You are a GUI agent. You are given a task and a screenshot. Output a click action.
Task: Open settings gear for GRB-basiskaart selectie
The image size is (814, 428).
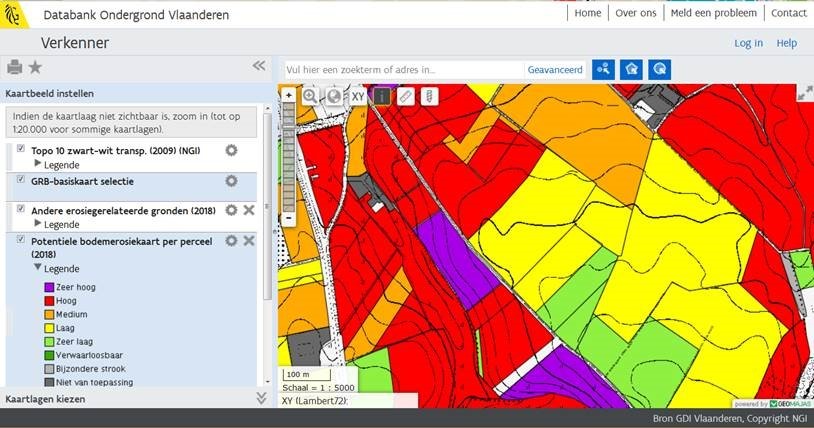pos(231,181)
